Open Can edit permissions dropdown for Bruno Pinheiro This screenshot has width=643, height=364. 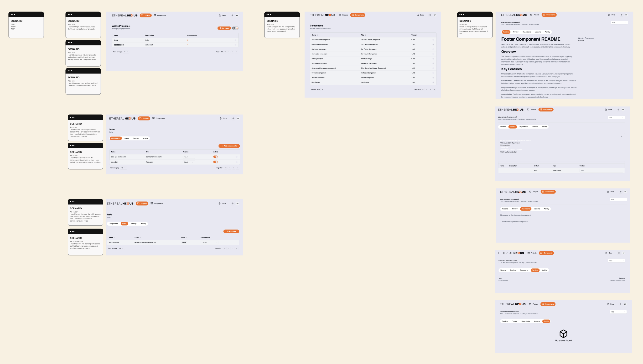coord(209,243)
